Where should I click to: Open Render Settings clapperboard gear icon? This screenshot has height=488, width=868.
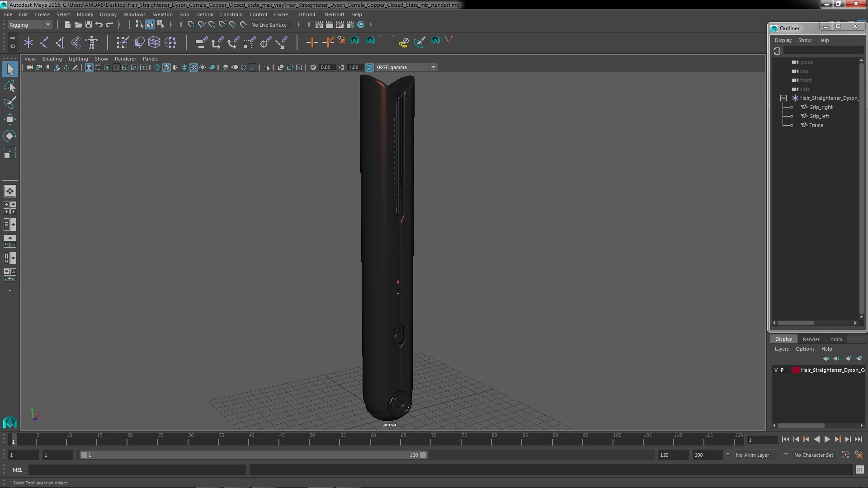coord(350,24)
